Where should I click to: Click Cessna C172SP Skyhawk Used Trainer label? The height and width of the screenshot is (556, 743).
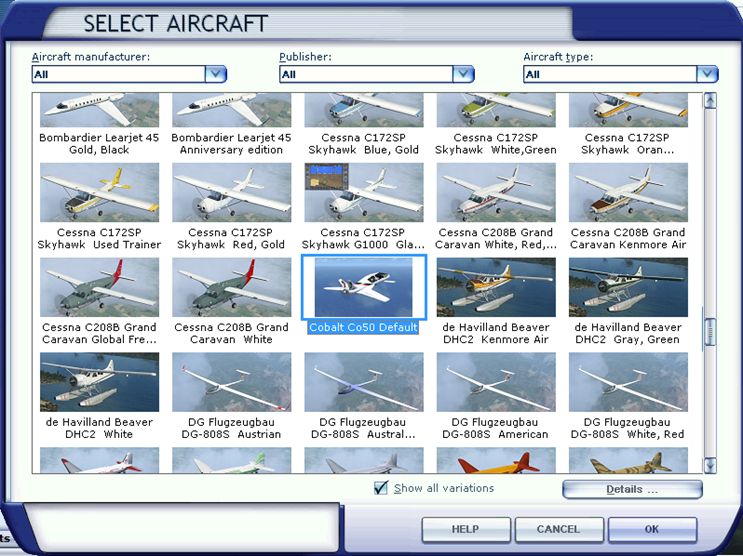click(100, 238)
